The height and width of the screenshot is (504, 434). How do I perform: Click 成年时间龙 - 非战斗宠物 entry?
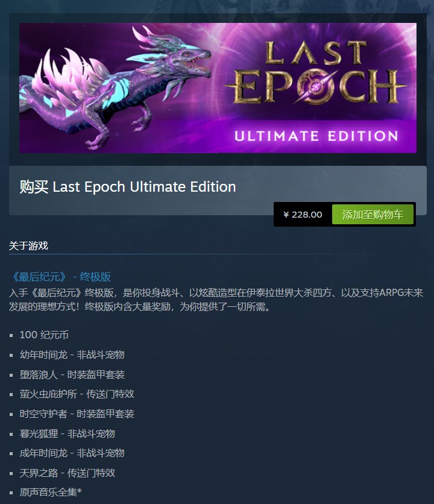[72, 453]
